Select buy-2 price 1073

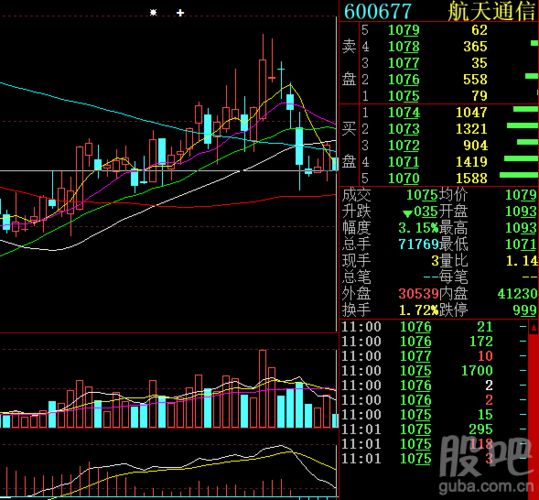(404, 129)
